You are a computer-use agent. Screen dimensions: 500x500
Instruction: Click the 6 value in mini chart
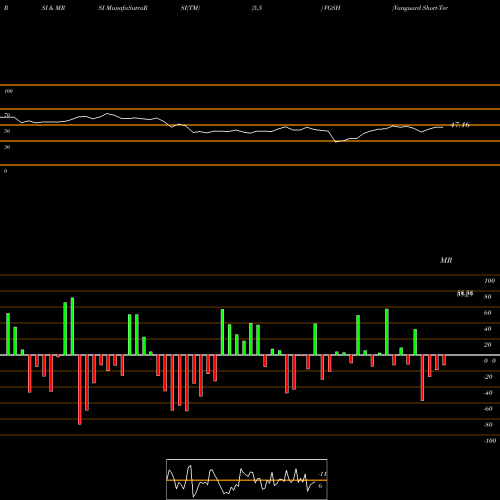pyautogui.click(x=320, y=486)
